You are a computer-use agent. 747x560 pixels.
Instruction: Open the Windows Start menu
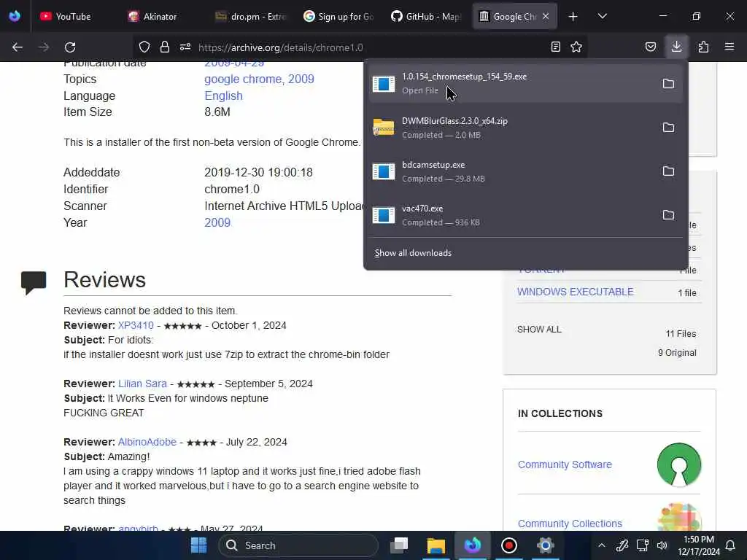tap(198, 545)
